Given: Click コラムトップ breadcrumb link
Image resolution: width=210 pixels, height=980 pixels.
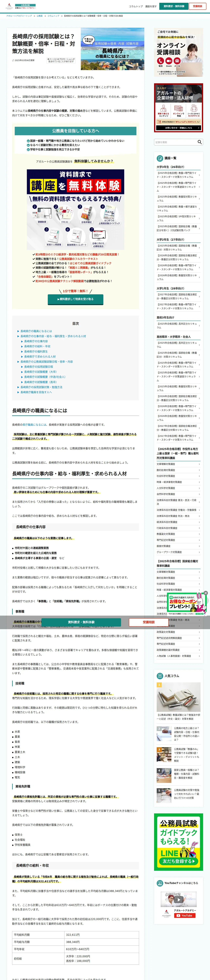Looking at the screenshot, I should tap(53, 16).
